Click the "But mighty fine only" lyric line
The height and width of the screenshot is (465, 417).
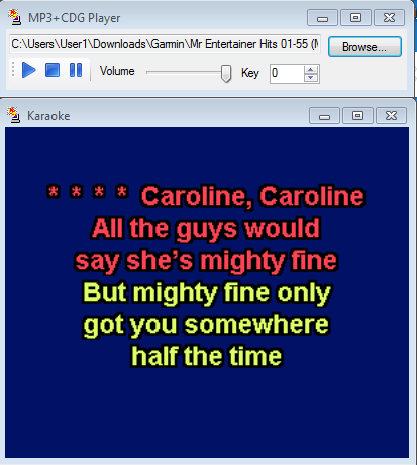point(207,293)
